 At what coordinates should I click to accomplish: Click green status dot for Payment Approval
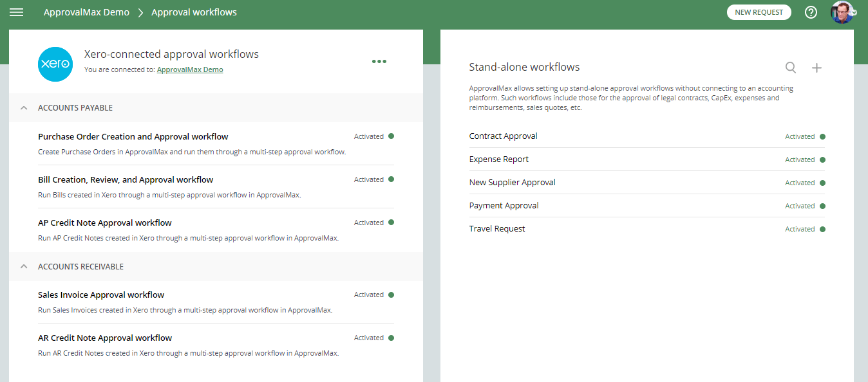[822, 206]
